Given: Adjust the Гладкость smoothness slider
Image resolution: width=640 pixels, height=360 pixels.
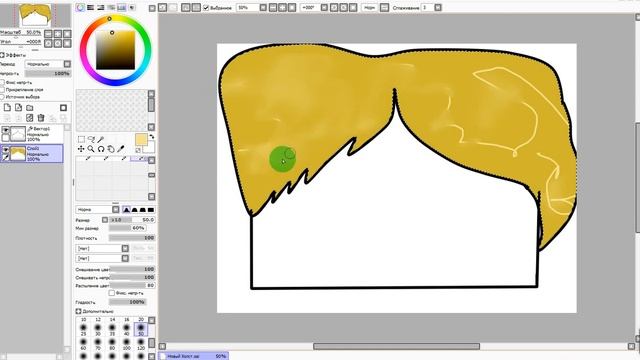Looking at the screenshot, I should (x=127, y=302).
